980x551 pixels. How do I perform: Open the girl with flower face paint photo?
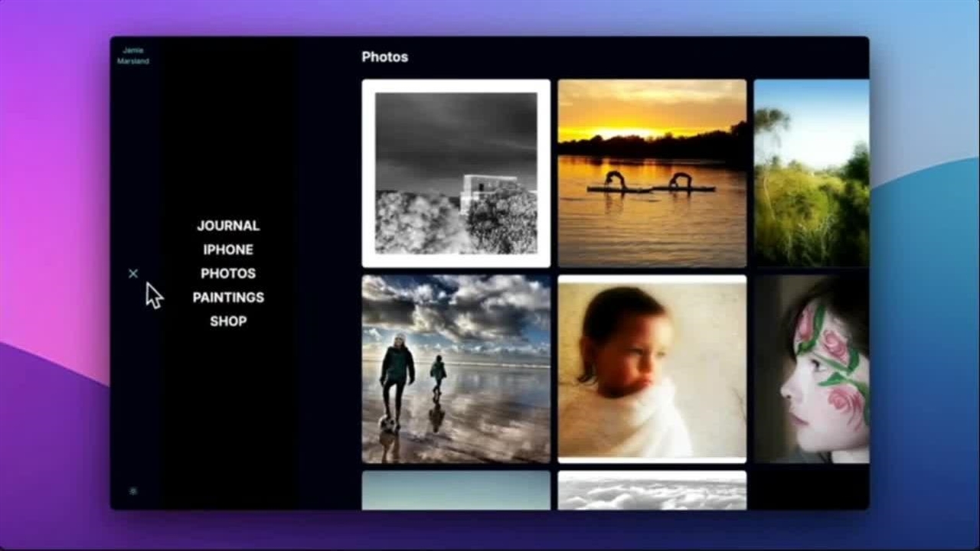coord(811,369)
